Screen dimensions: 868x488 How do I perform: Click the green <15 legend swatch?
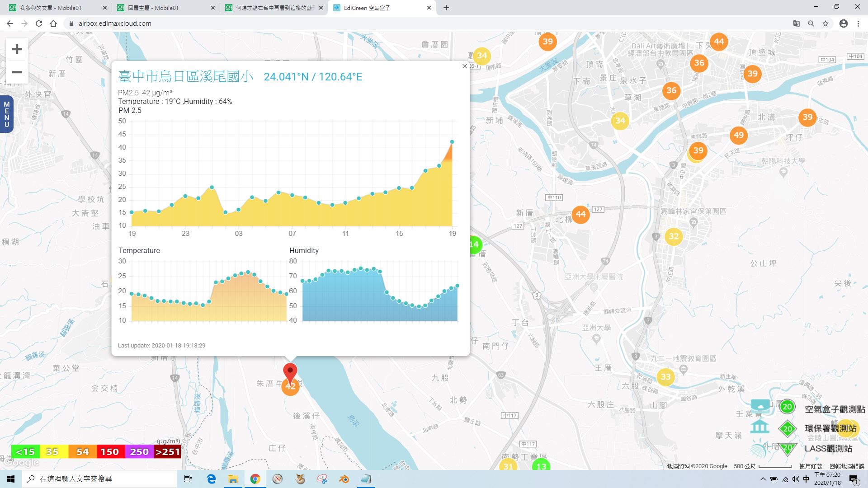(x=25, y=451)
